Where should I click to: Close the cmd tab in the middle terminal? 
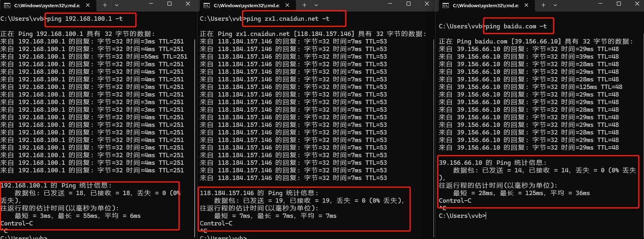pos(287,5)
